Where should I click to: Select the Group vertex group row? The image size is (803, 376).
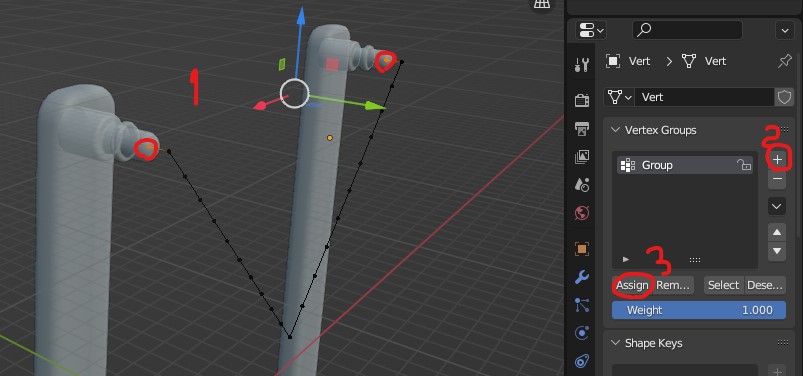point(685,165)
